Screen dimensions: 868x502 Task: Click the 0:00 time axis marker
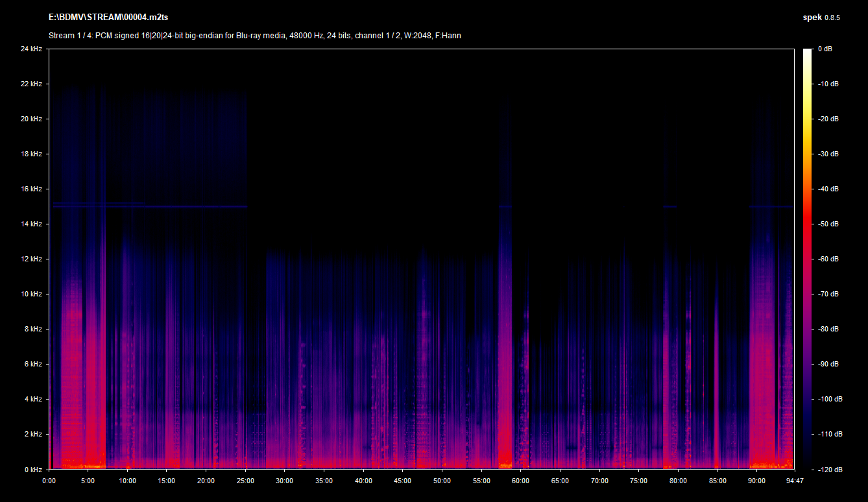pyautogui.click(x=49, y=481)
